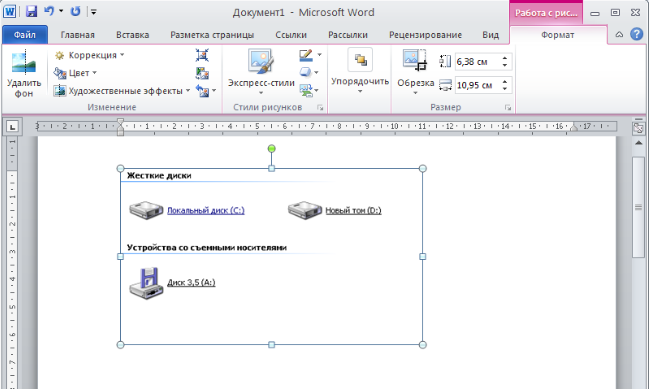Viewport: 649px width, 391px height.
Task: Open the Файл tab
Action: [x=25, y=35]
